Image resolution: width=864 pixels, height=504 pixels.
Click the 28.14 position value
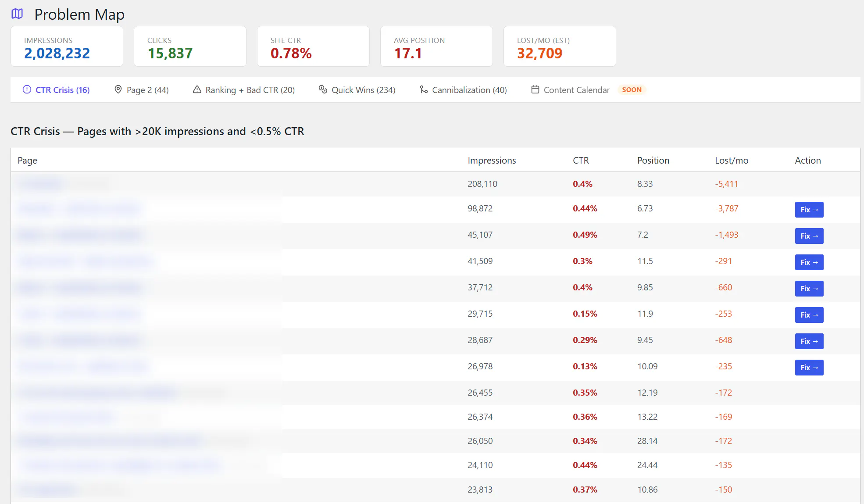coord(647,441)
